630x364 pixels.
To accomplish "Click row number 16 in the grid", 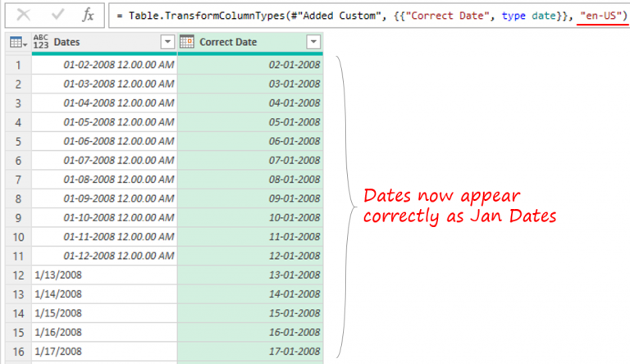I will pyautogui.click(x=16, y=352).
